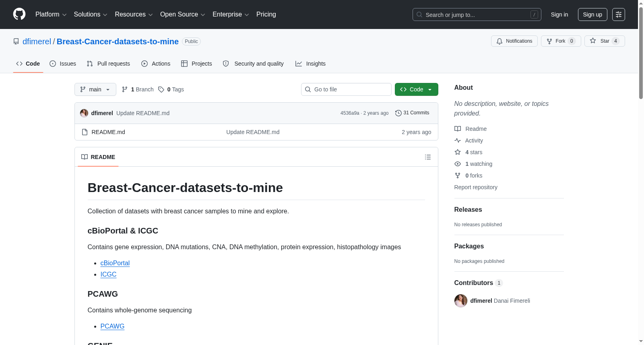Open the README outline menu icon

(428, 157)
